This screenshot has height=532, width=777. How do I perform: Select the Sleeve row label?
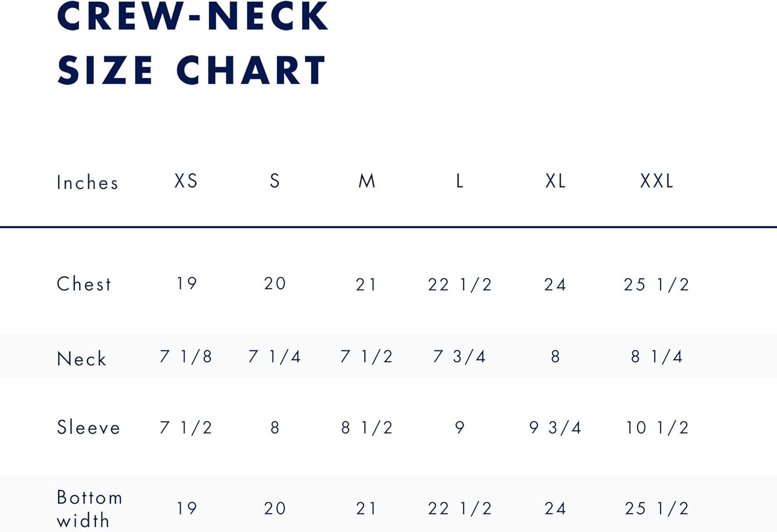click(88, 427)
